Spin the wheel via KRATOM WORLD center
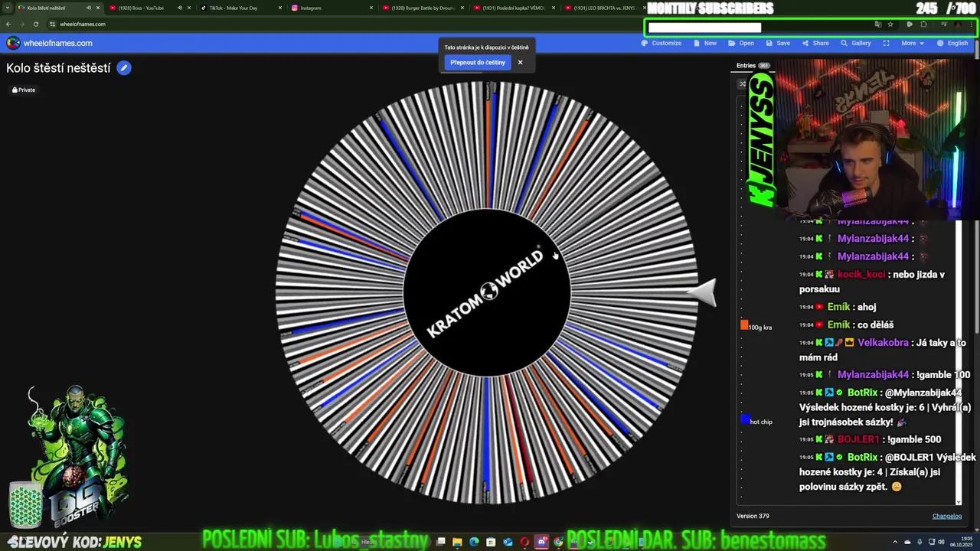 pyautogui.click(x=487, y=292)
